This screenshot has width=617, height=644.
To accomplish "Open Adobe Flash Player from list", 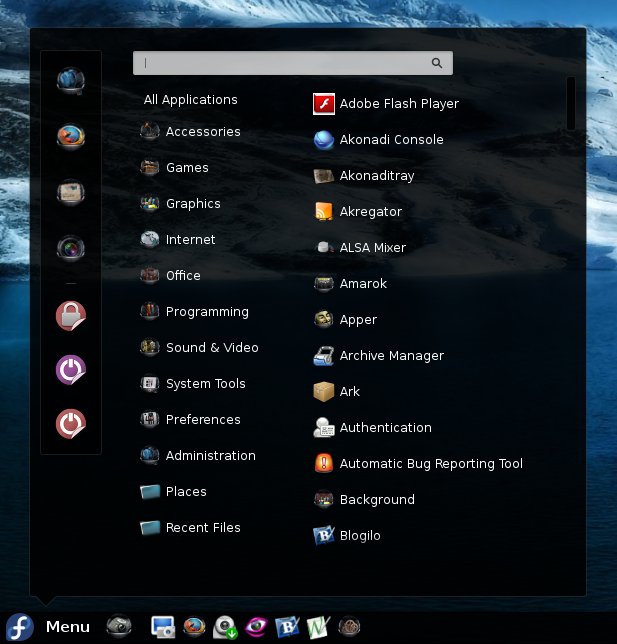I will [398, 104].
